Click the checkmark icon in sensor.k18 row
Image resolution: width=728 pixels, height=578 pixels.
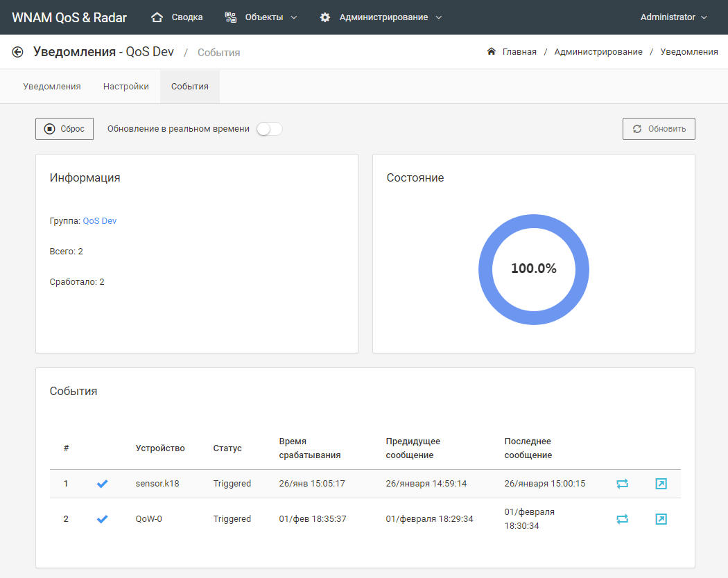pyautogui.click(x=102, y=484)
